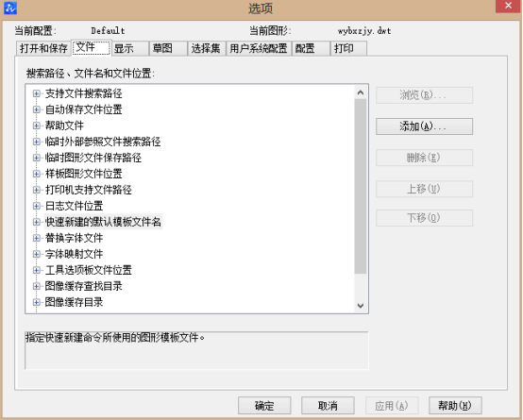Image resolution: width=523 pixels, height=420 pixels.
Task: Switch to the 显示 tab
Action: coord(129,49)
